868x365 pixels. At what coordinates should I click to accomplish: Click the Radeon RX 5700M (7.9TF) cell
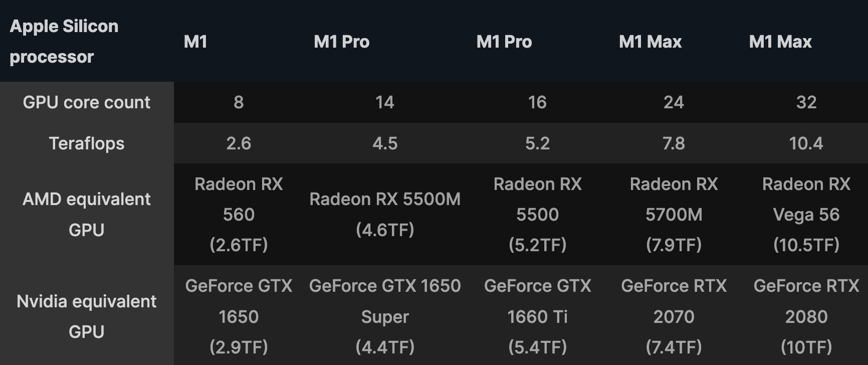coord(674,215)
